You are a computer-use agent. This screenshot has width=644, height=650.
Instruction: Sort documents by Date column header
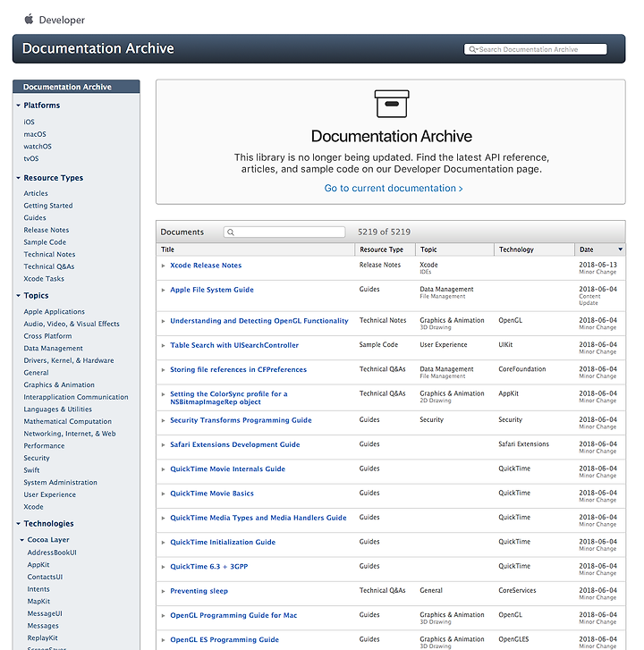click(x=600, y=249)
